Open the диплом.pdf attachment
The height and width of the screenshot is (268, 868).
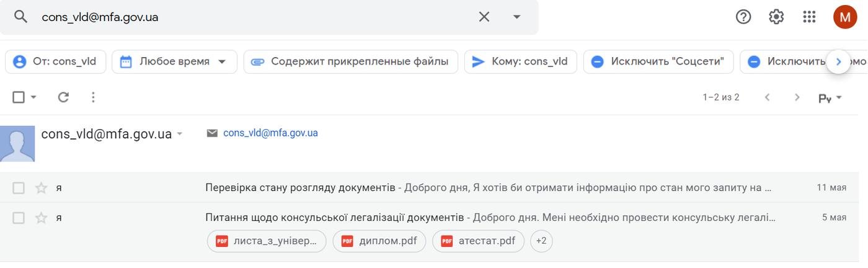pyautogui.click(x=379, y=241)
